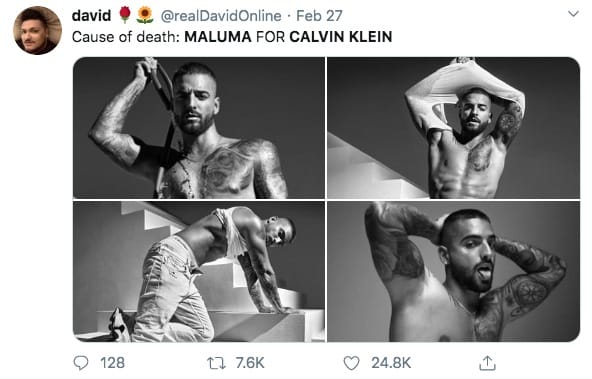This screenshot has width=592, height=379.
Task: Click the bold CALVIN KLEIN text
Action: [341, 37]
